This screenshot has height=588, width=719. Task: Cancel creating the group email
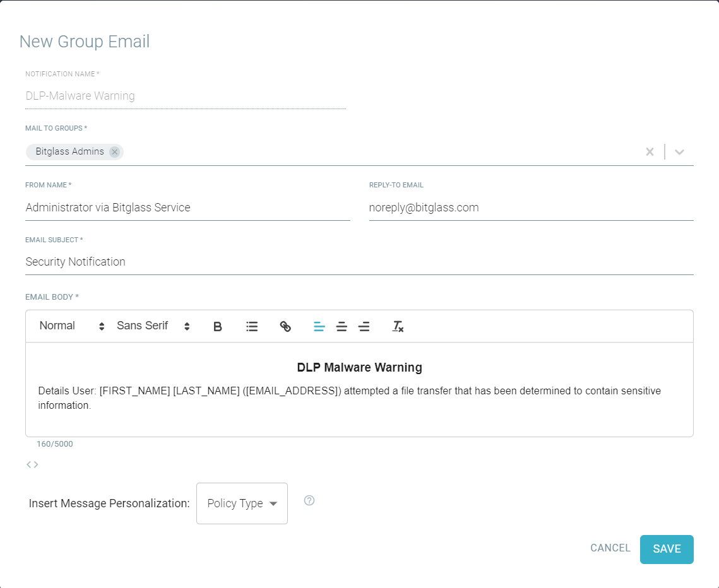pyautogui.click(x=609, y=548)
